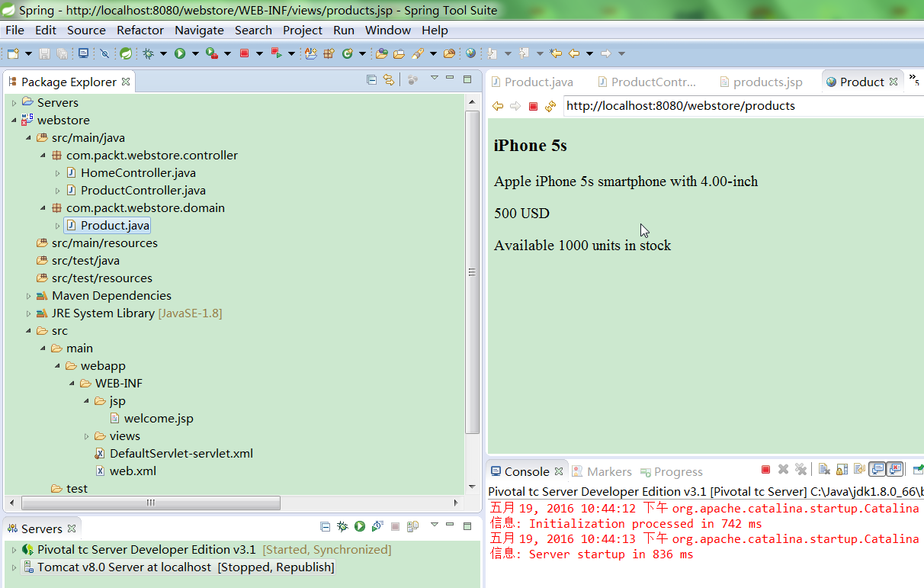Show hidden editor tabs chevron list
This screenshot has height=588, width=924.
click(x=914, y=79)
